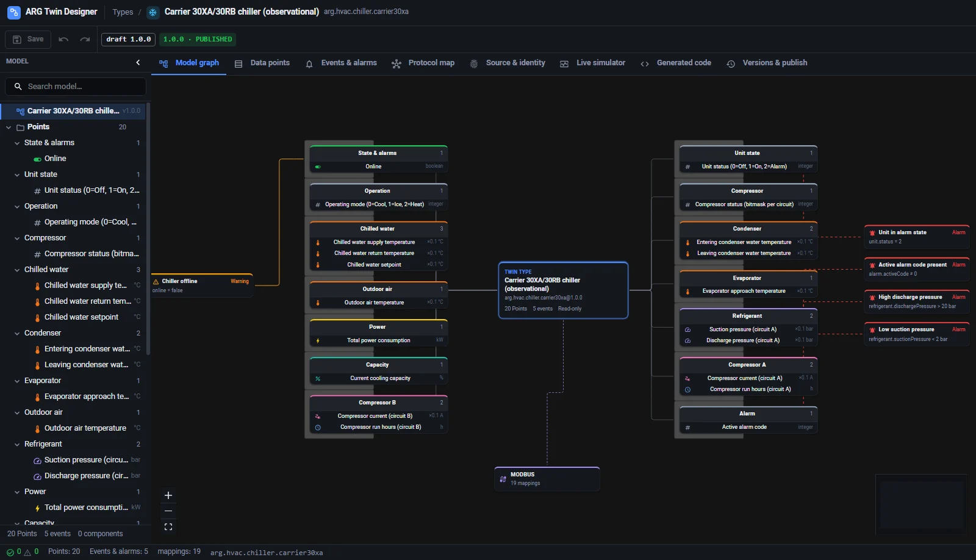Viewport: 976px width, 560px height.
Task: Click the green validation check icon in status bar
Action: click(10, 552)
